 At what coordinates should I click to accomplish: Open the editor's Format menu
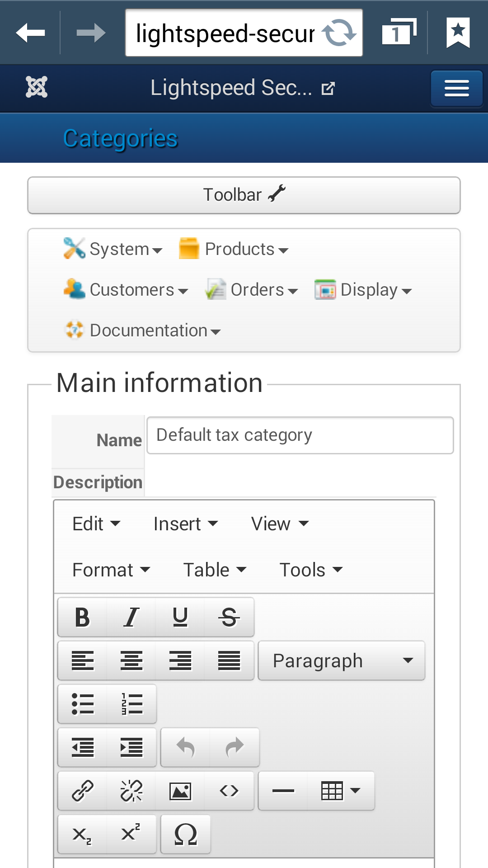pos(111,570)
